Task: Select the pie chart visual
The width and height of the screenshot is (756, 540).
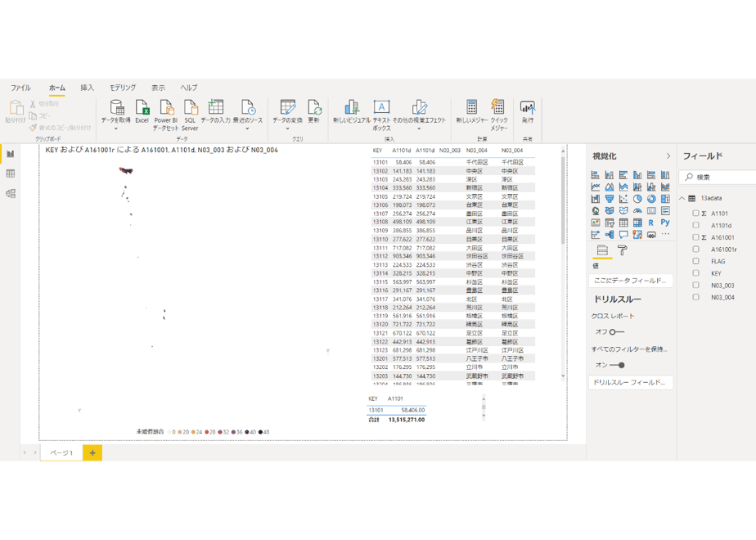Action: pyautogui.click(x=637, y=199)
